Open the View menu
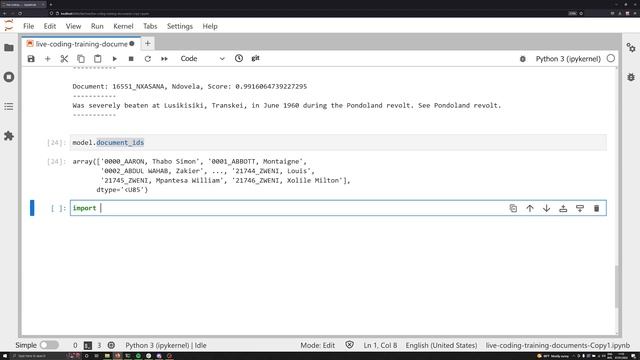The height and width of the screenshot is (360, 640). 73,26
